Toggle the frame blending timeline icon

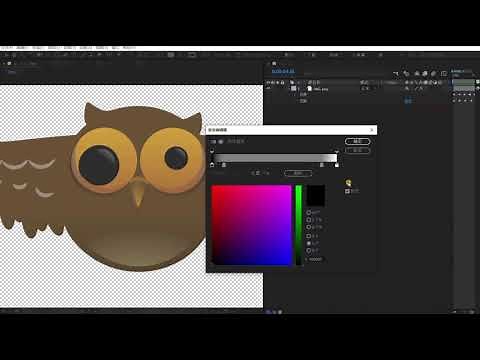click(x=425, y=73)
